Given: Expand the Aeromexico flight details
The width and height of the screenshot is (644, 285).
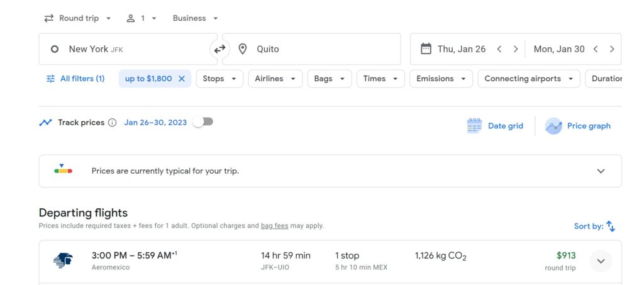Looking at the screenshot, I should (601, 261).
